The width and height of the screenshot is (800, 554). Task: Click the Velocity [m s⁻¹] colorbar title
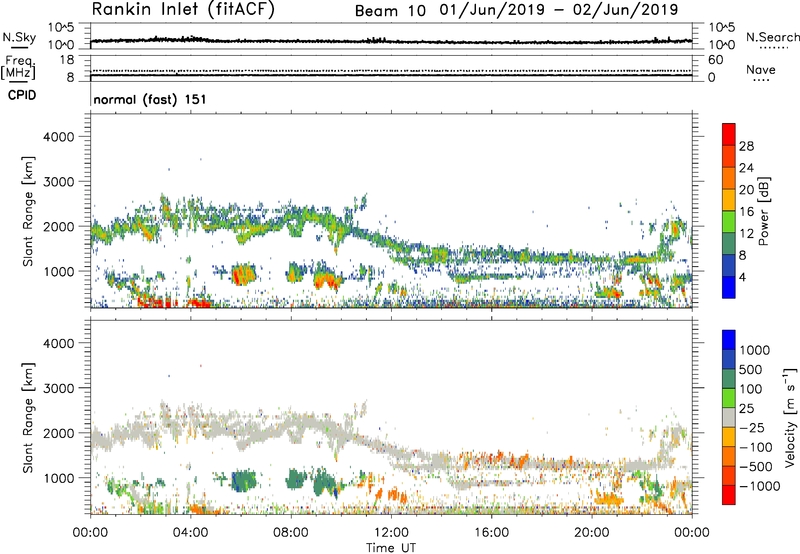[x=790, y=417]
